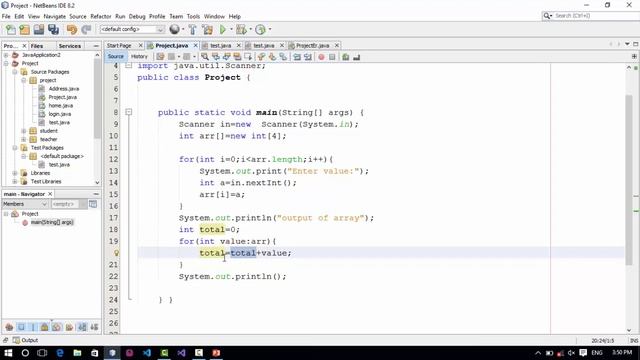640x360 pixels.
Task: Open Debug Project dropdown arrow
Action: pos(250,29)
